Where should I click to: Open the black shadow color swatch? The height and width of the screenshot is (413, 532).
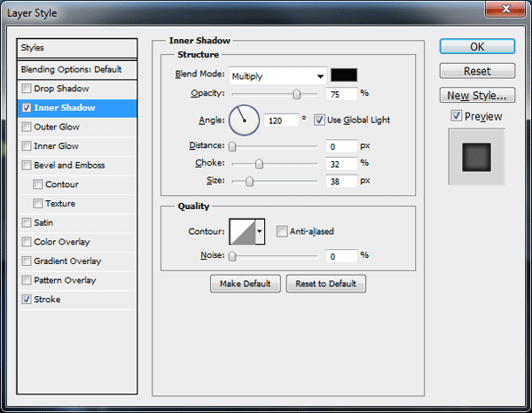tap(344, 75)
